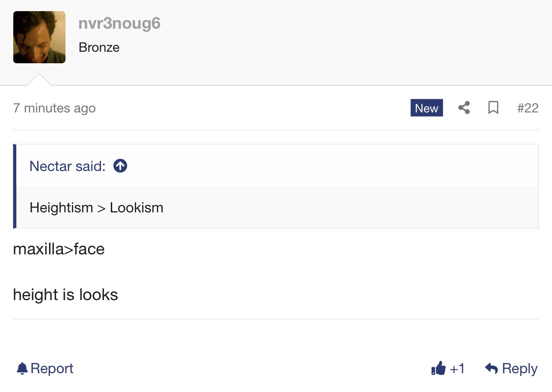Click the post line height is looks

point(65,295)
